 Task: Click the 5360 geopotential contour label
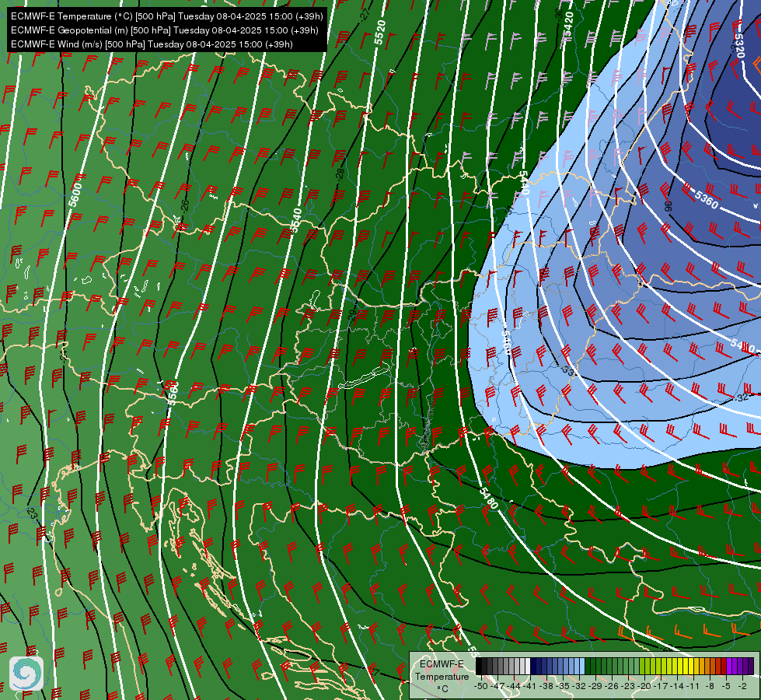(x=706, y=199)
